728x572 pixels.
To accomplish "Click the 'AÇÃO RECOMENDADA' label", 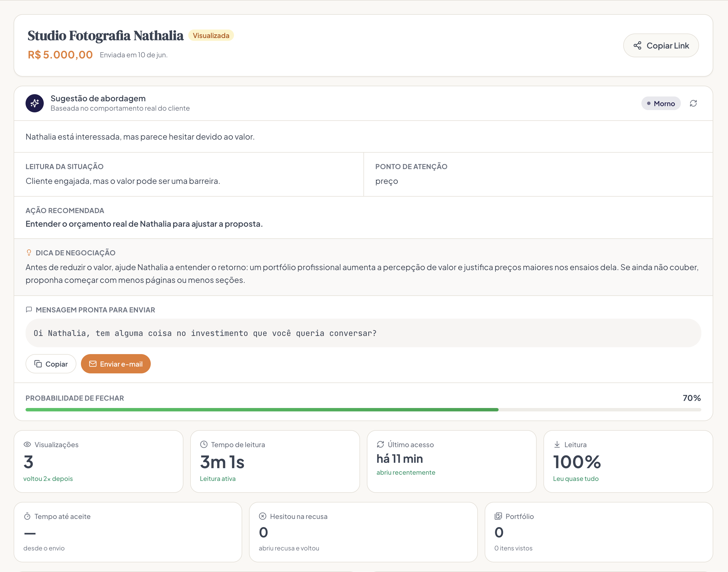I will pos(65,211).
